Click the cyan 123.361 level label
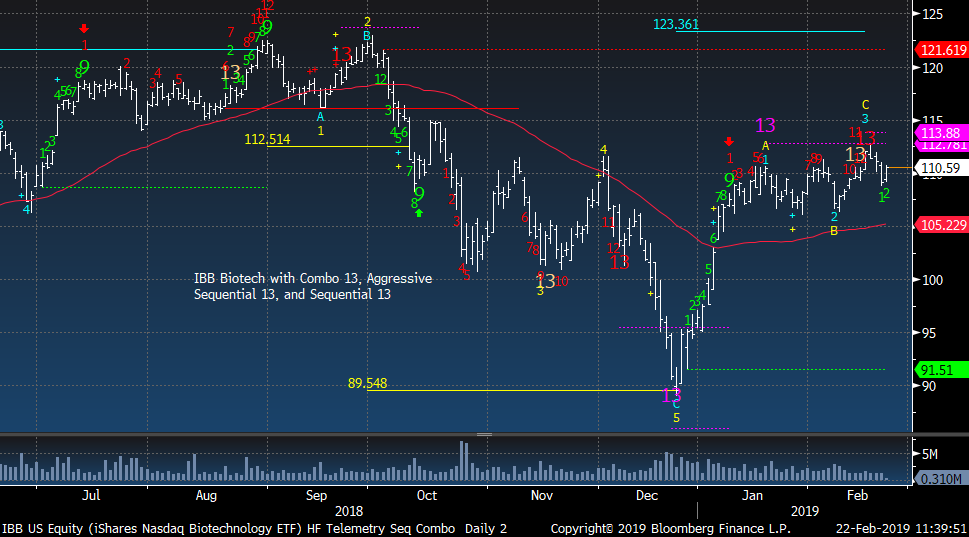The width and height of the screenshot is (969, 537). [676, 24]
